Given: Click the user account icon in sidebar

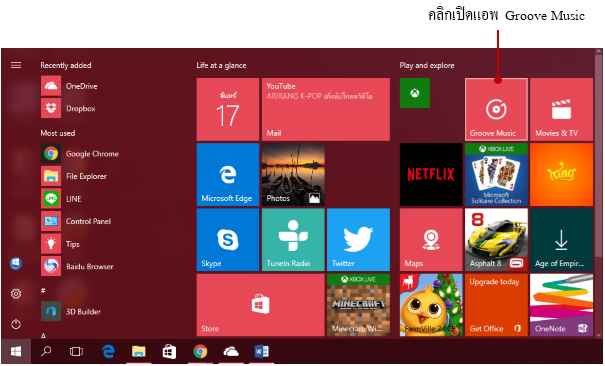Looking at the screenshot, I should (x=16, y=264).
